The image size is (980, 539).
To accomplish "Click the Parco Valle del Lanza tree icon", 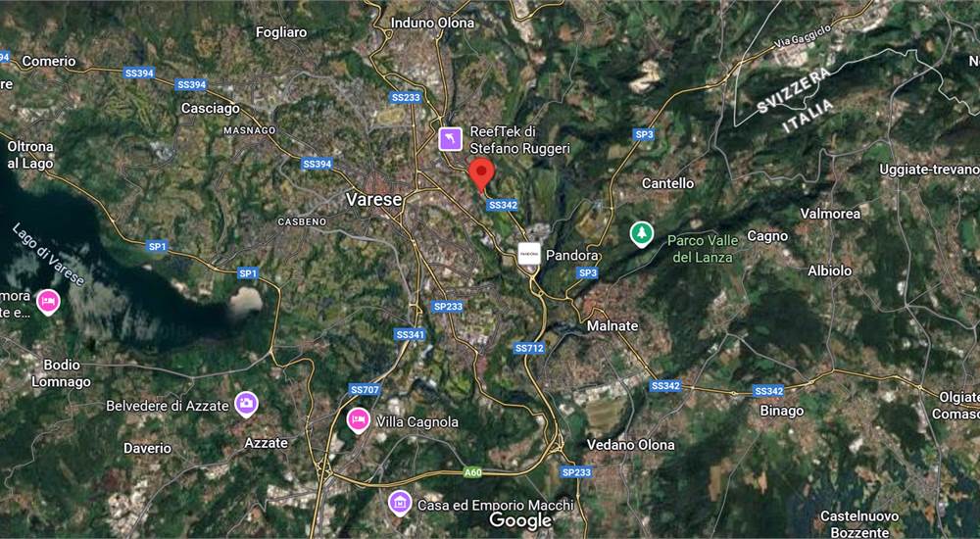I will coord(641,234).
